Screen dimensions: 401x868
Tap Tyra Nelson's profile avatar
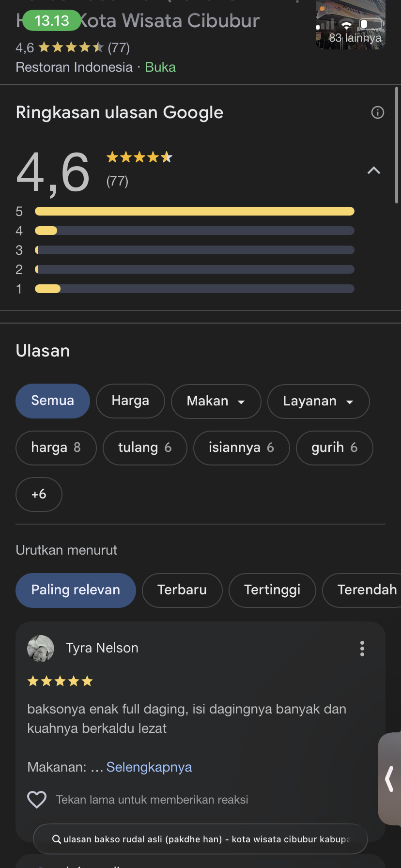pyautogui.click(x=41, y=648)
